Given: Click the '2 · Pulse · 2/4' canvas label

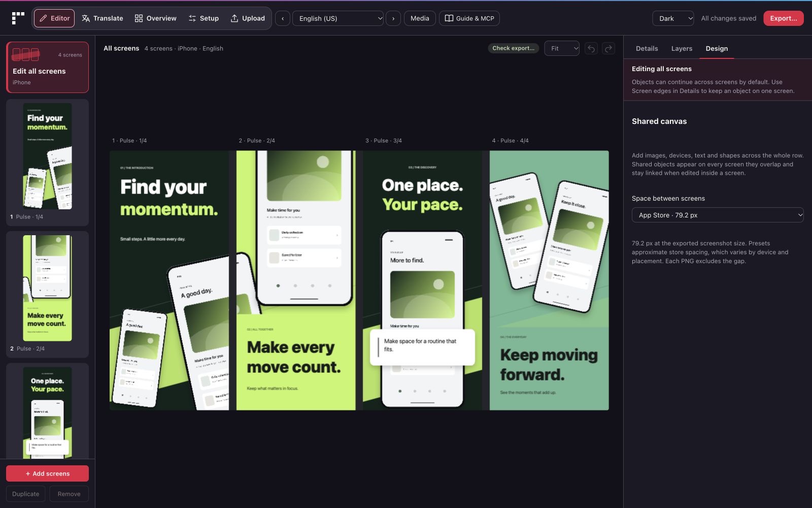Looking at the screenshot, I should point(257,141).
